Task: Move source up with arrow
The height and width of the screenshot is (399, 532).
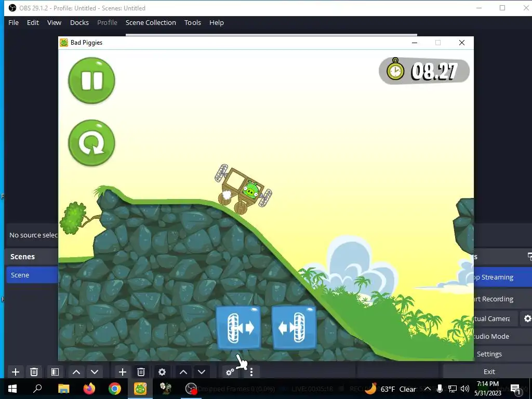Action: 183,372
